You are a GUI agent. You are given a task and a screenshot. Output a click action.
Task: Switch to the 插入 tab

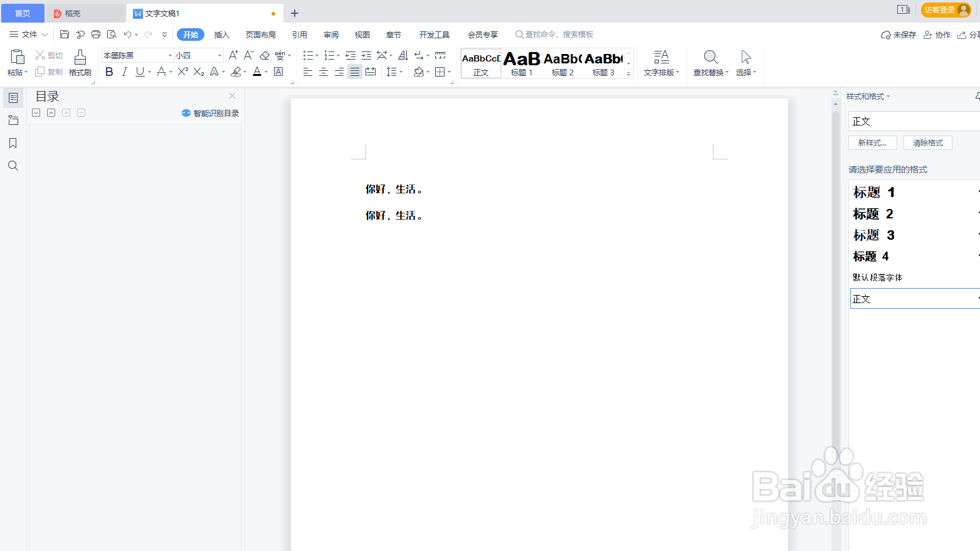[222, 35]
